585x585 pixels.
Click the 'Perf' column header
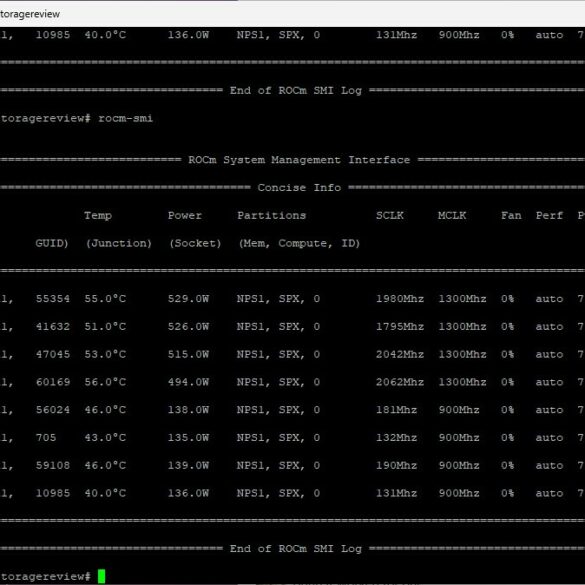point(550,216)
